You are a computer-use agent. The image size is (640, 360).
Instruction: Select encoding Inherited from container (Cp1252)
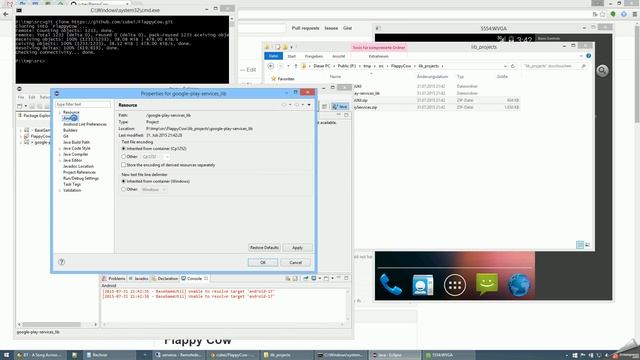(x=154, y=149)
